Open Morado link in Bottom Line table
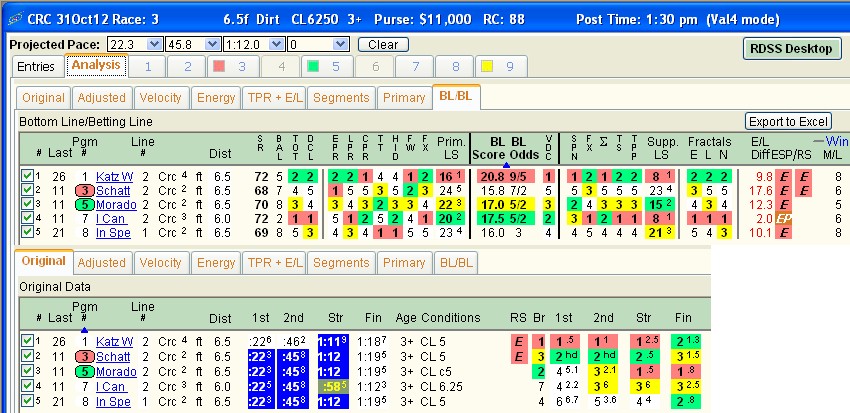850x413 pixels. coord(116,205)
